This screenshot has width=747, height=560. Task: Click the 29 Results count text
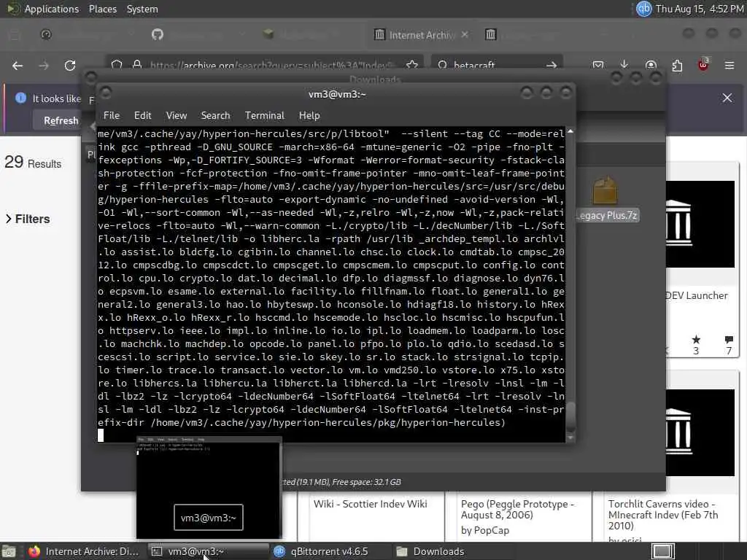click(x=33, y=163)
